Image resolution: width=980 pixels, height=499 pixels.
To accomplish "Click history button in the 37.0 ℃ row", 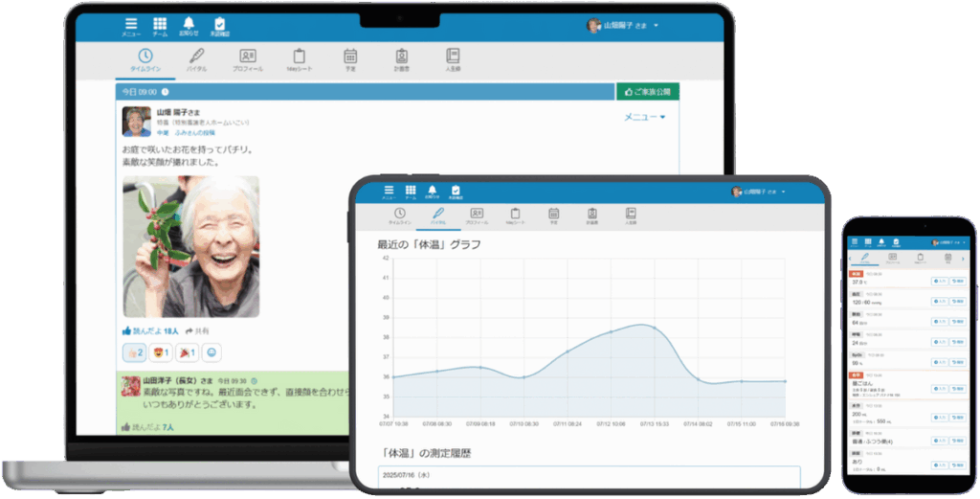I will (957, 282).
